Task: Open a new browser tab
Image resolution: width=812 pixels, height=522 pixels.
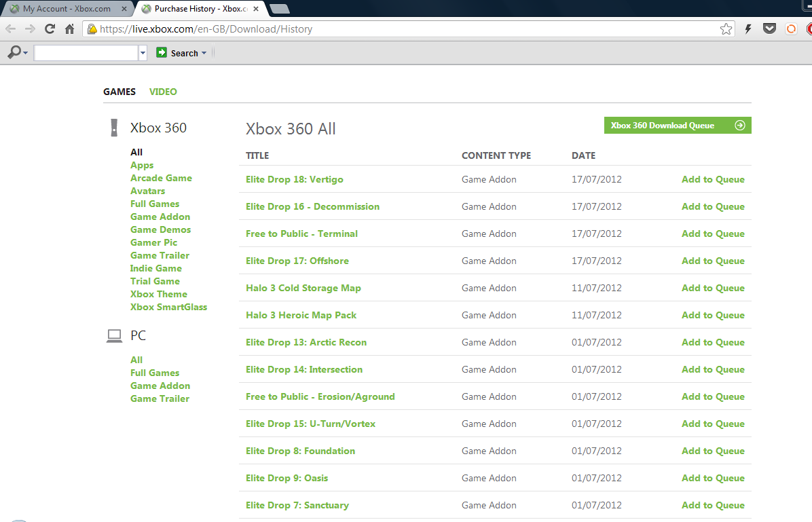Action: pyautogui.click(x=280, y=9)
